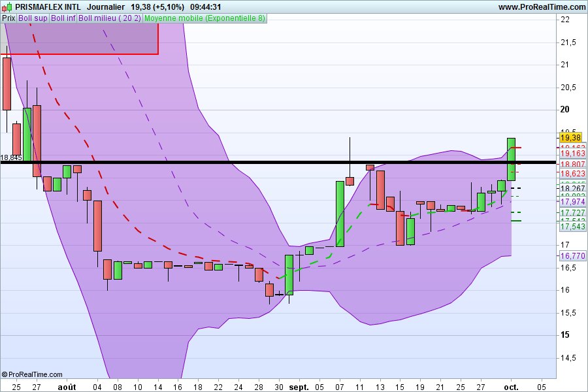Image resolution: width=588 pixels, height=392 pixels.
Task: Click the 15,5 price axis label
Action: click(568, 312)
